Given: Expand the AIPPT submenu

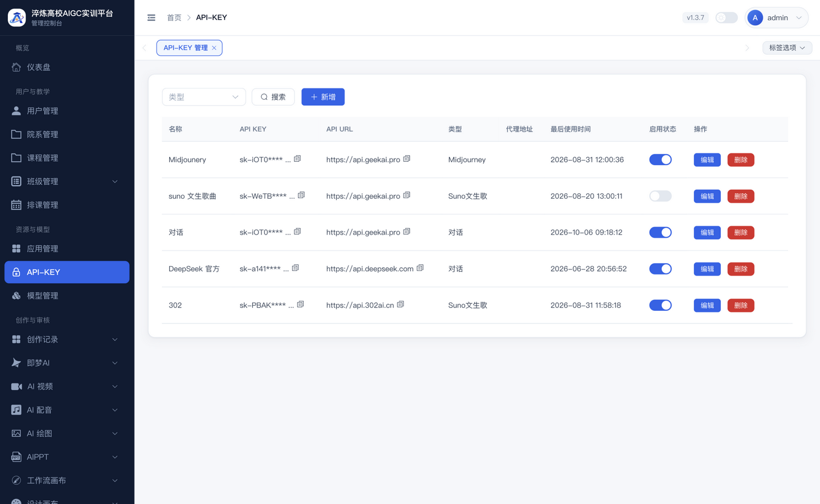Looking at the screenshot, I should [67, 457].
